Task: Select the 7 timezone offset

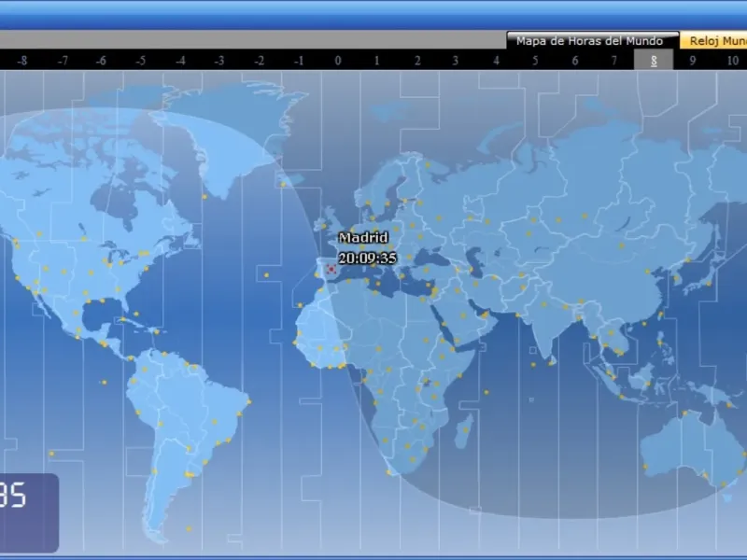Action: [614, 61]
